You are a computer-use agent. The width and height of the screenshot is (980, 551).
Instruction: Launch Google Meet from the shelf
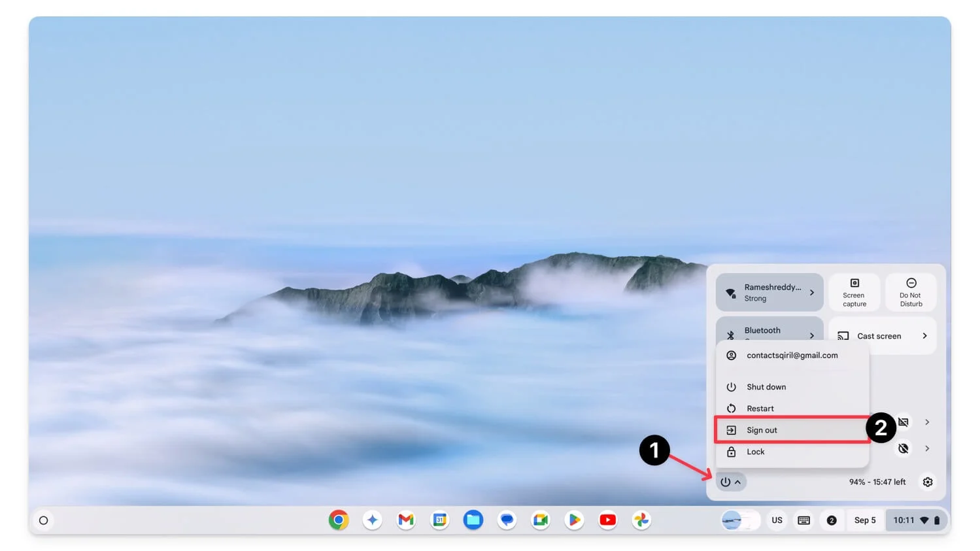click(541, 520)
